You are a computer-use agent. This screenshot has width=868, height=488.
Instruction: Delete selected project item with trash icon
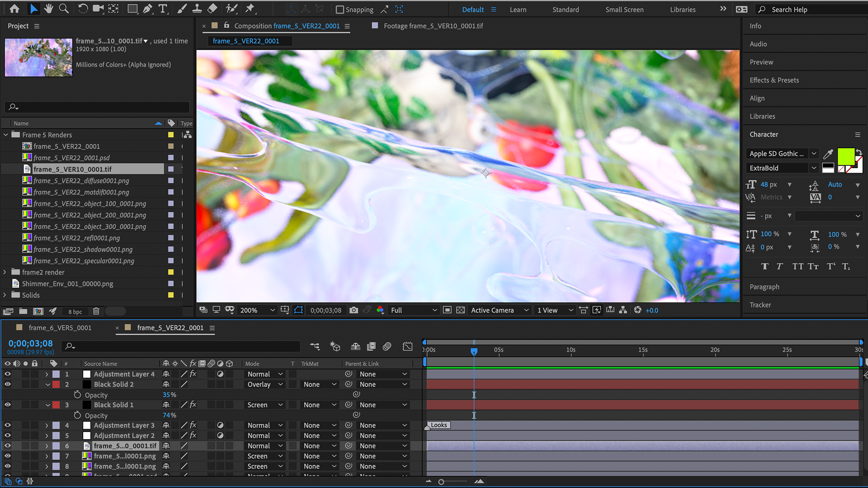click(96, 311)
